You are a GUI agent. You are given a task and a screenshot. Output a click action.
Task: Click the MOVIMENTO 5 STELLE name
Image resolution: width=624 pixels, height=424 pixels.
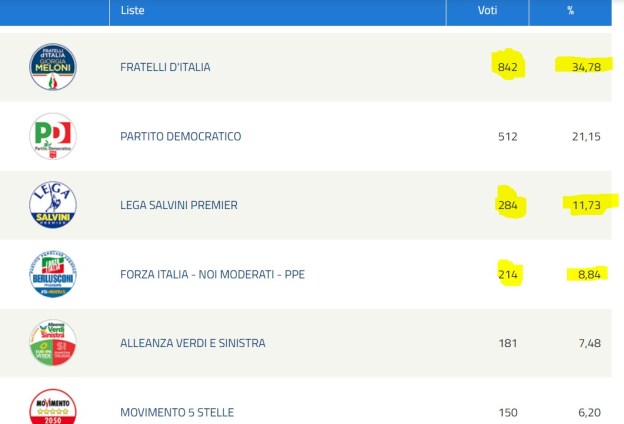(177, 412)
